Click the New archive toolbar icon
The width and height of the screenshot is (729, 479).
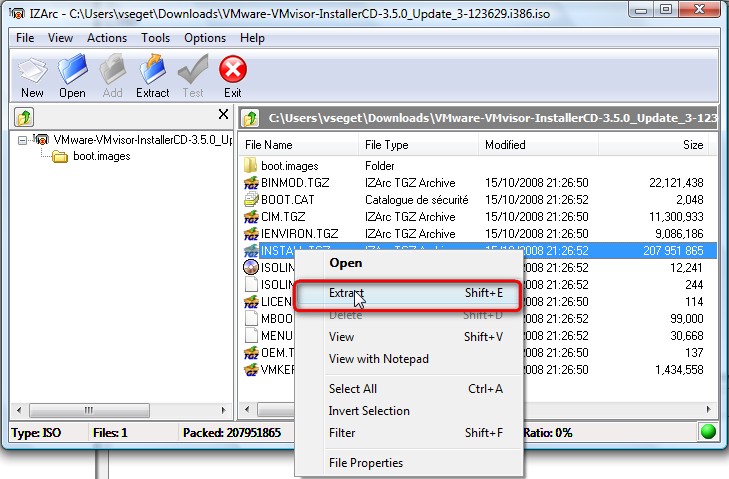[x=32, y=70]
